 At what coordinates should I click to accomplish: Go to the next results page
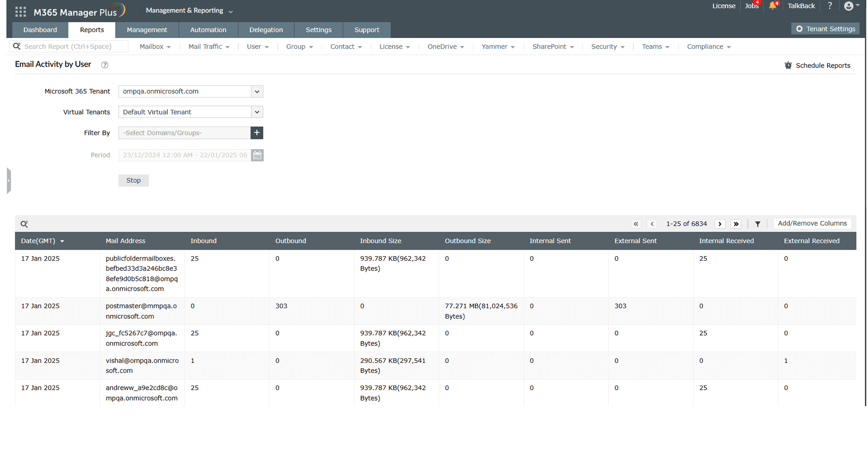click(x=720, y=224)
